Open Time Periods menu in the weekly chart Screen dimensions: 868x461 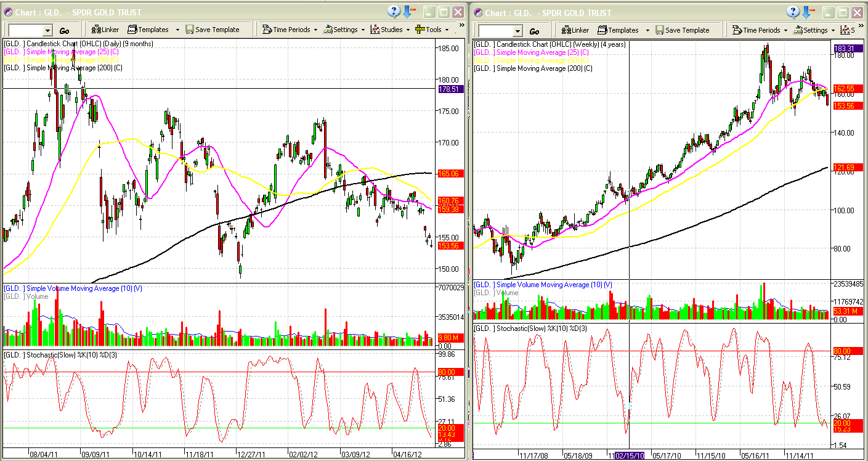click(760, 30)
